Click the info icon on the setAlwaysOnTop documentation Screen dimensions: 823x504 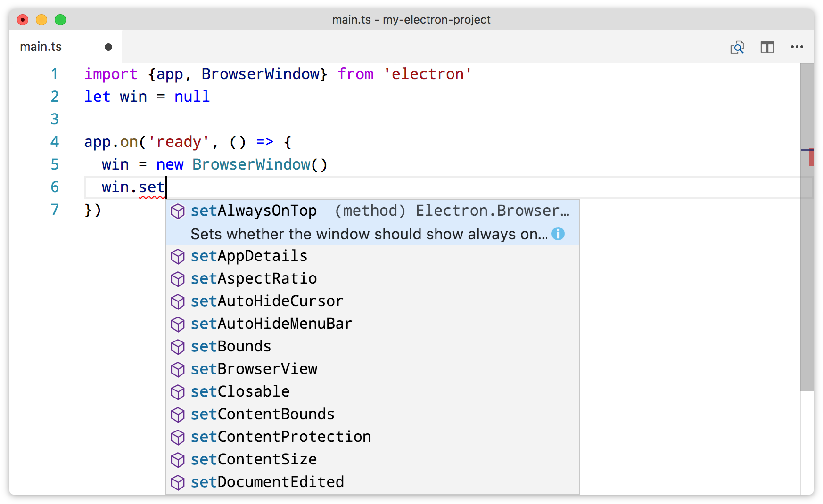pos(558,234)
